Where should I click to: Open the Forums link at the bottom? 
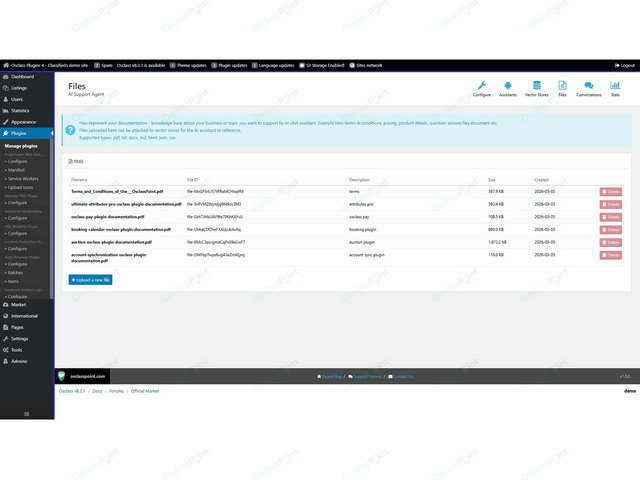tap(116, 391)
